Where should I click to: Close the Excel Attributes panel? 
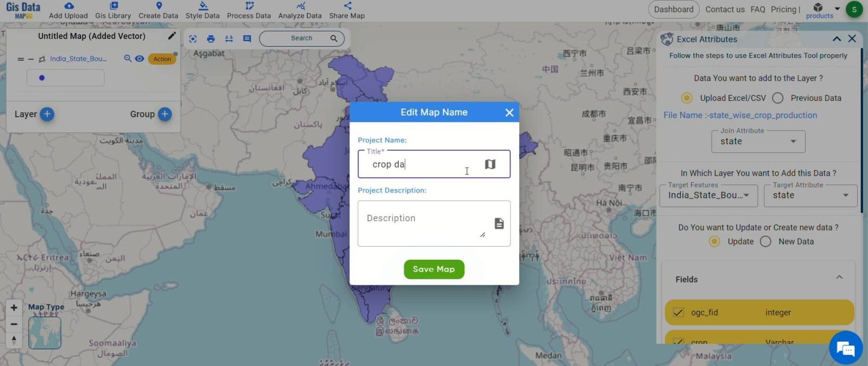tap(852, 38)
